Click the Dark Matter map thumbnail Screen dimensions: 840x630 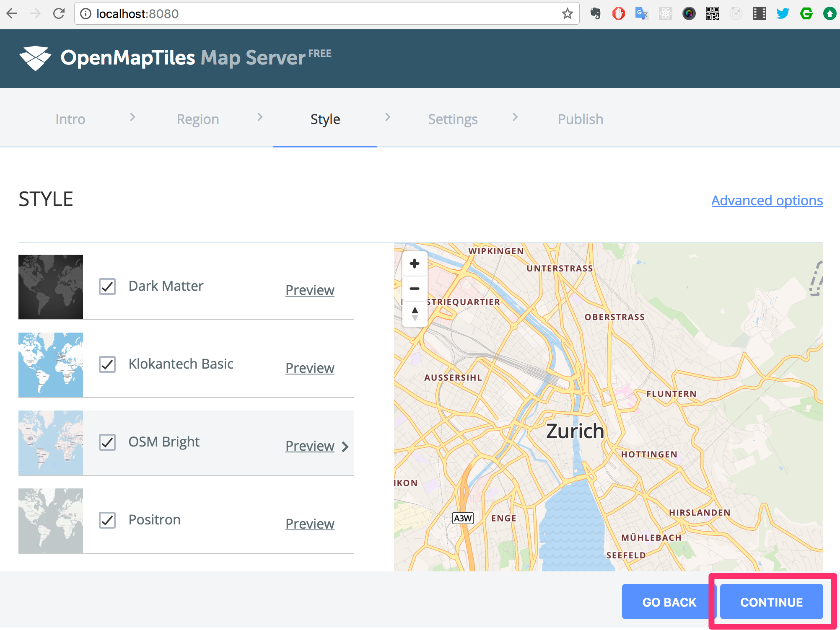tap(51, 287)
